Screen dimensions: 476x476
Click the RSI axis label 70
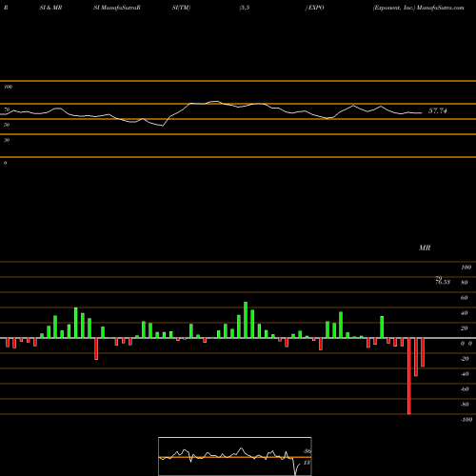[x=7, y=109]
